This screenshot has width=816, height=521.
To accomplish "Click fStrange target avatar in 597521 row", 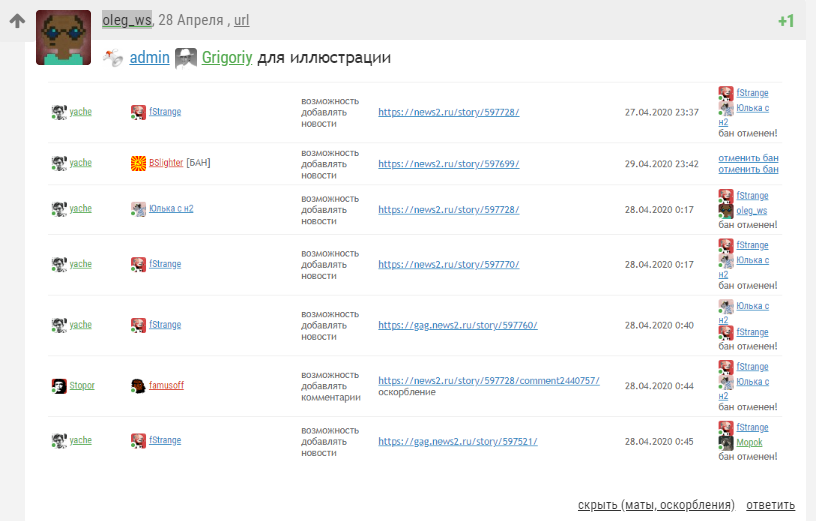I will (138, 441).
